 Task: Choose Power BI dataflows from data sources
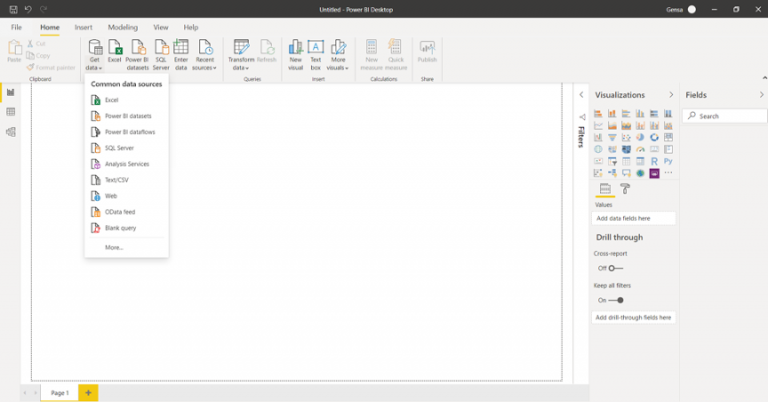point(126,132)
